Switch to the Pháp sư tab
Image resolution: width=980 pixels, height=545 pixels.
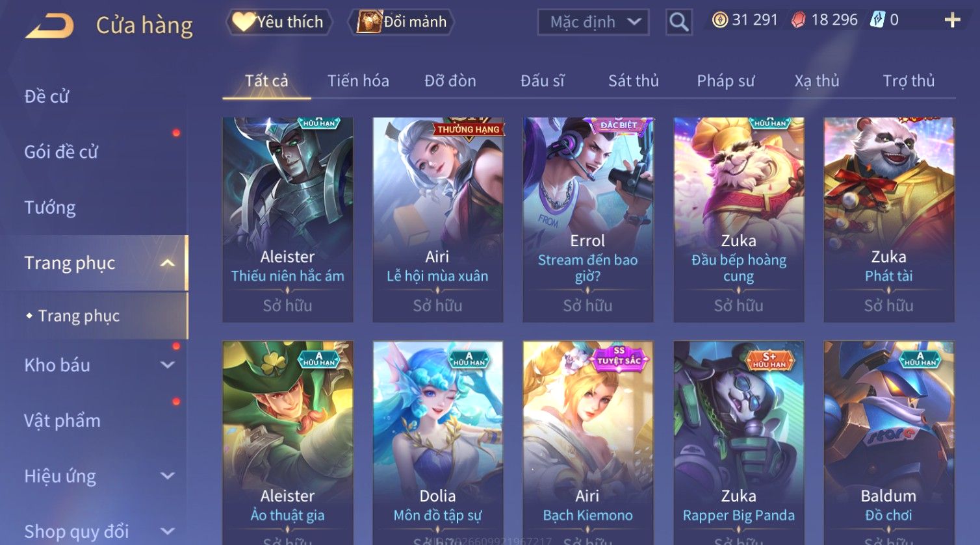[725, 81]
